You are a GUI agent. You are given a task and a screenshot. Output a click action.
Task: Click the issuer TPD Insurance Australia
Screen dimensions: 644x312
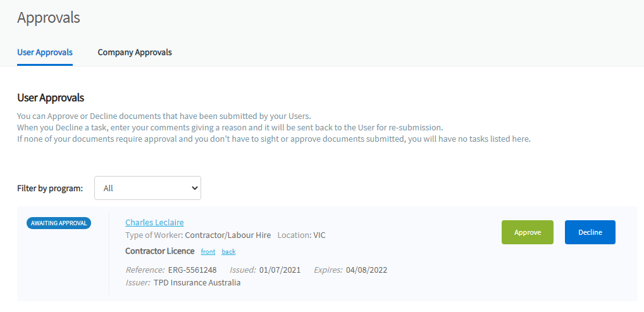197,283
